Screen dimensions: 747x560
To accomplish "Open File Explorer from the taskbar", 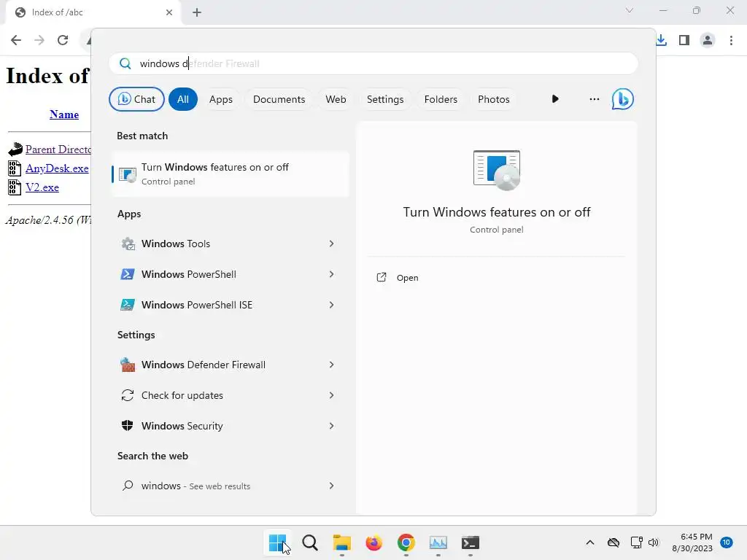I will (x=341, y=542).
